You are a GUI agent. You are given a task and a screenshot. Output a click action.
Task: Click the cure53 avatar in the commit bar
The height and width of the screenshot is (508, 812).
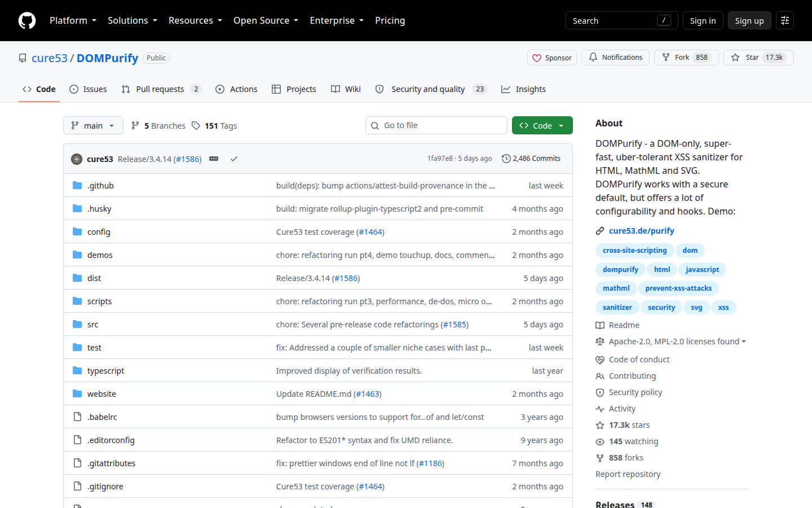tap(77, 159)
